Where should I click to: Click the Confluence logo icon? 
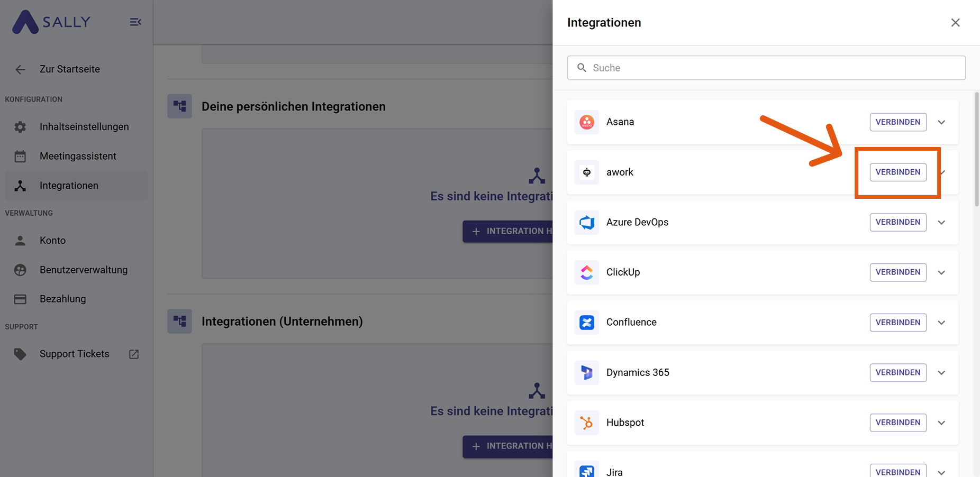click(586, 323)
